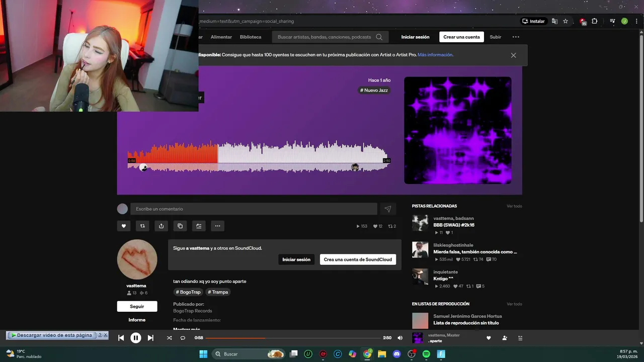This screenshot has height=362, width=644.
Task: Click Ver todo for En listas de reproducción
Action: click(x=514, y=304)
